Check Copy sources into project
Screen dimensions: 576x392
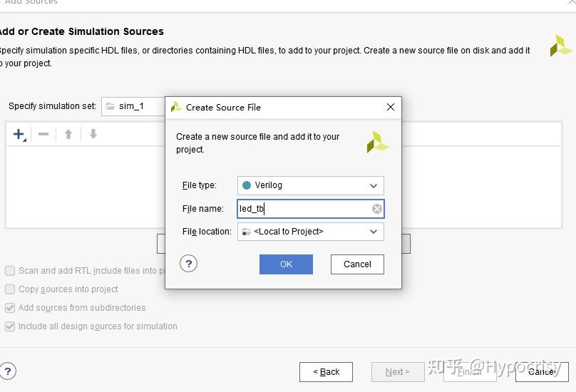click(x=10, y=289)
